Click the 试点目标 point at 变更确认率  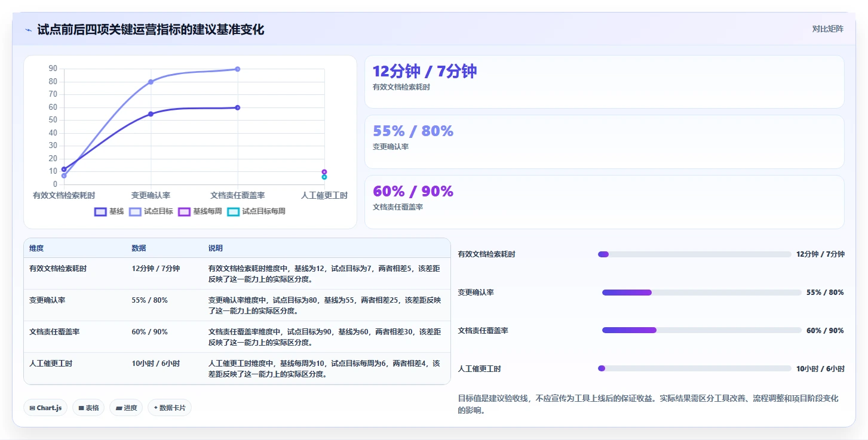point(151,82)
